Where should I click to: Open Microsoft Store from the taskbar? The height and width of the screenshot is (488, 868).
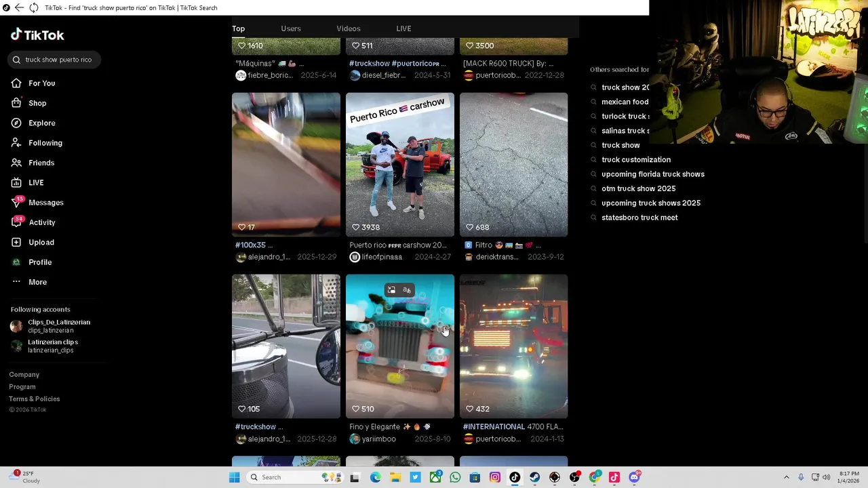click(x=475, y=477)
